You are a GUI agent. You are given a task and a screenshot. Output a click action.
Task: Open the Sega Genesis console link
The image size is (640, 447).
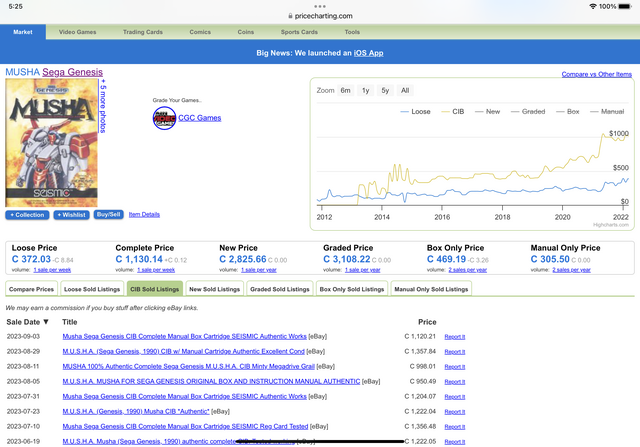[73, 72]
